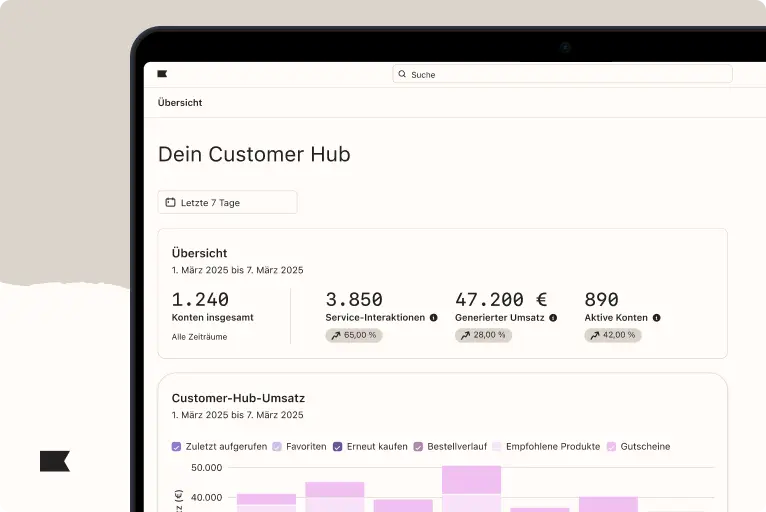This screenshot has height=512, width=766.
Task: Toggle the Gutscheine checkbox
Action: click(611, 447)
